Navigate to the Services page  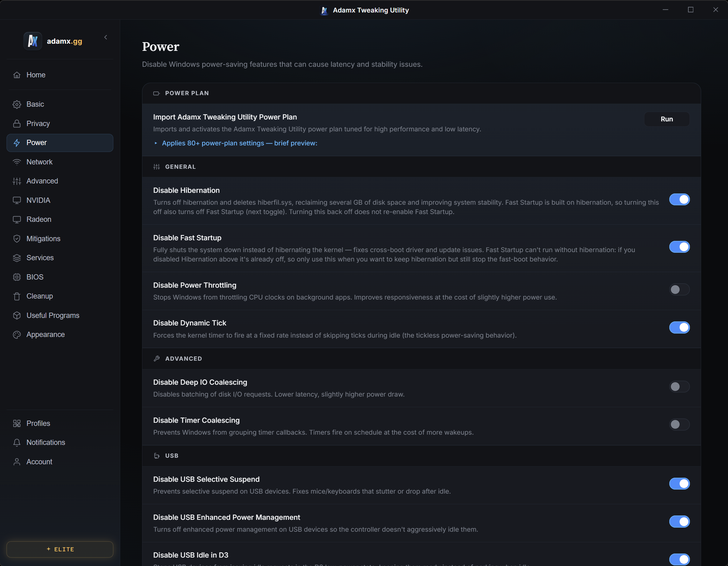[x=60, y=258]
